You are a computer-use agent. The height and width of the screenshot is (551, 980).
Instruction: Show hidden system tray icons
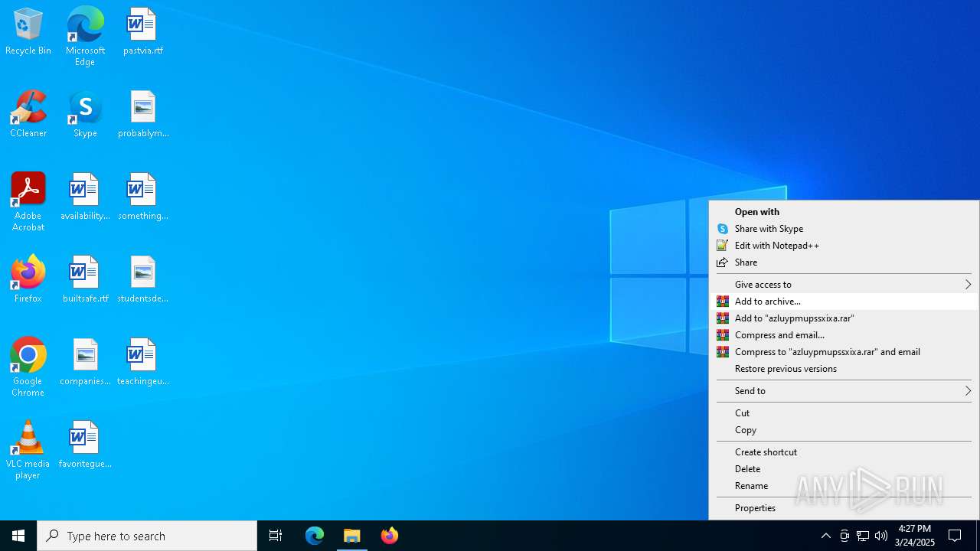[x=825, y=536]
